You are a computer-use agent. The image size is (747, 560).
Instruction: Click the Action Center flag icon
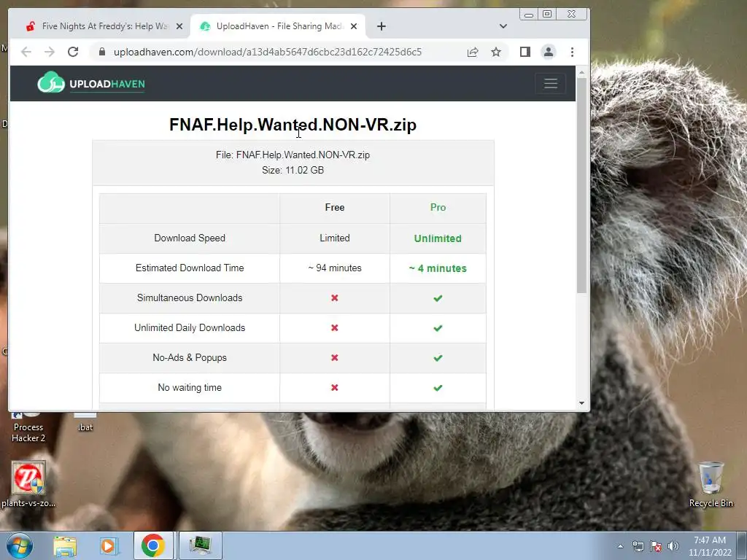(656, 546)
